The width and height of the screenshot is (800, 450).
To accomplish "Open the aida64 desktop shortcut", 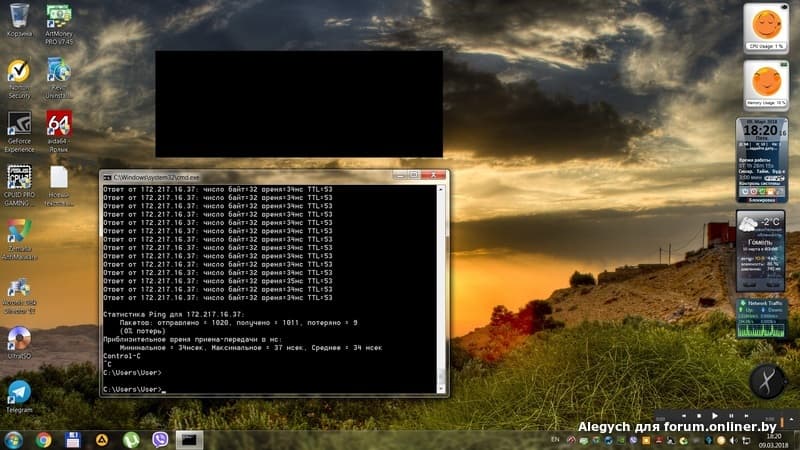I will click(x=59, y=124).
